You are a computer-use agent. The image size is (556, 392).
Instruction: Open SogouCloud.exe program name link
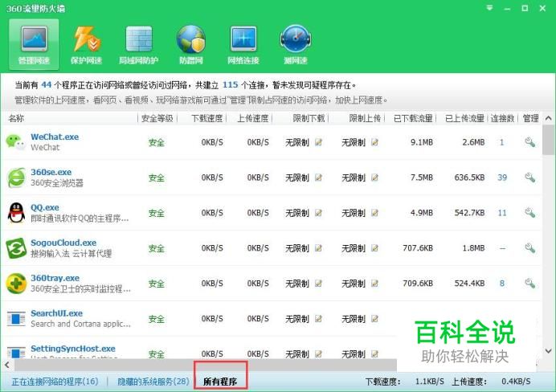coord(63,243)
